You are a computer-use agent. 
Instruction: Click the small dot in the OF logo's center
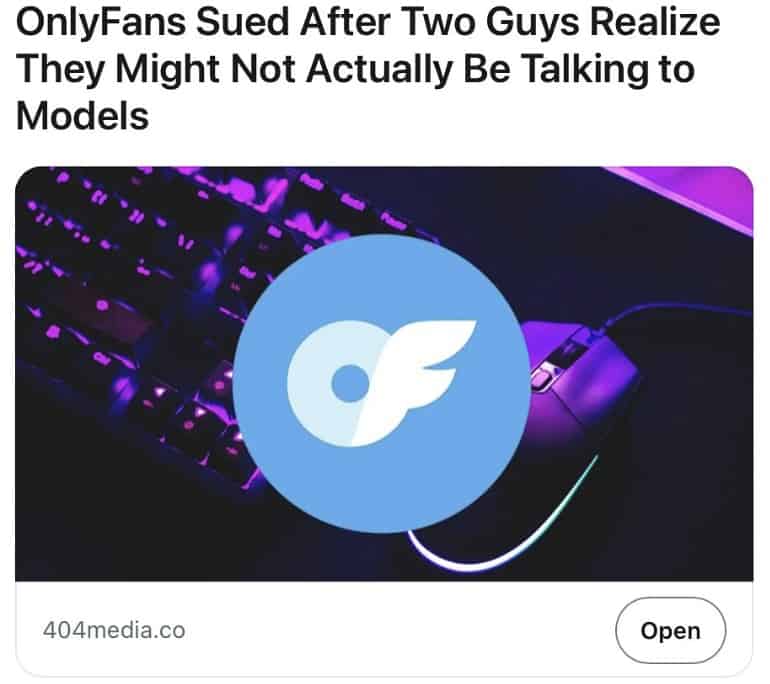(350, 383)
